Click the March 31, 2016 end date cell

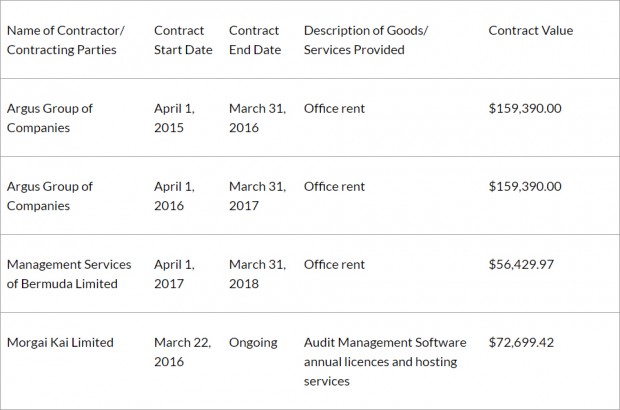point(257,118)
